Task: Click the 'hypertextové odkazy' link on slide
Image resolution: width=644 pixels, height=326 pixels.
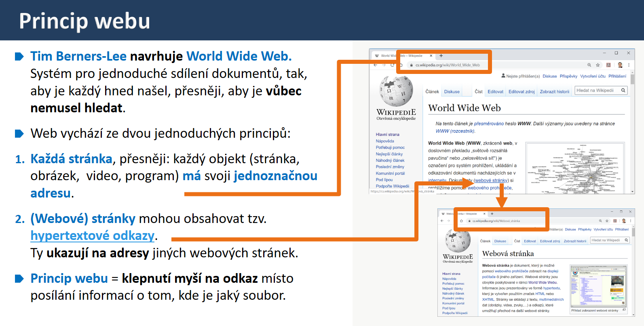Action: tap(93, 236)
